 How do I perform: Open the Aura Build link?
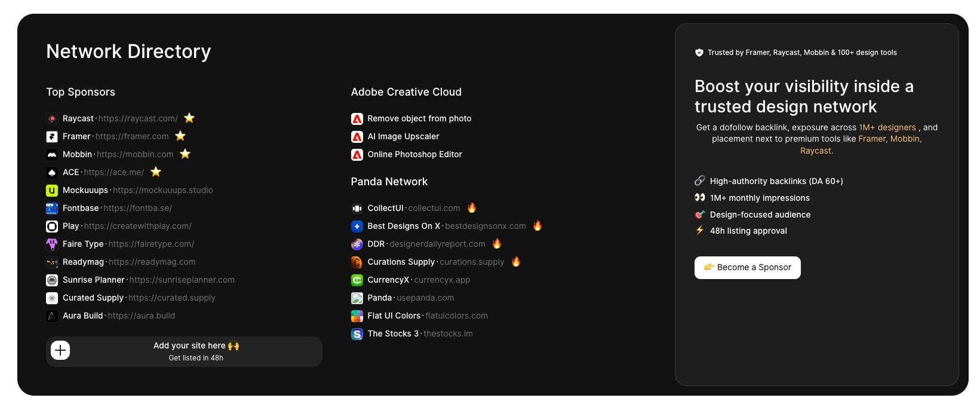tap(119, 316)
